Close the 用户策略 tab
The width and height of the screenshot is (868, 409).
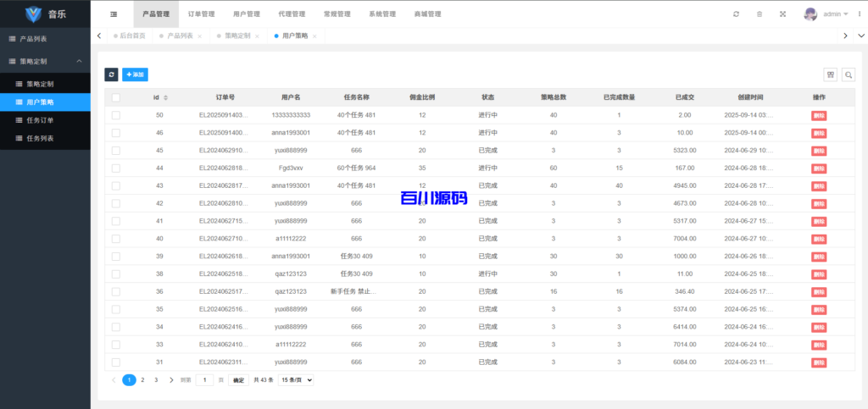(314, 36)
